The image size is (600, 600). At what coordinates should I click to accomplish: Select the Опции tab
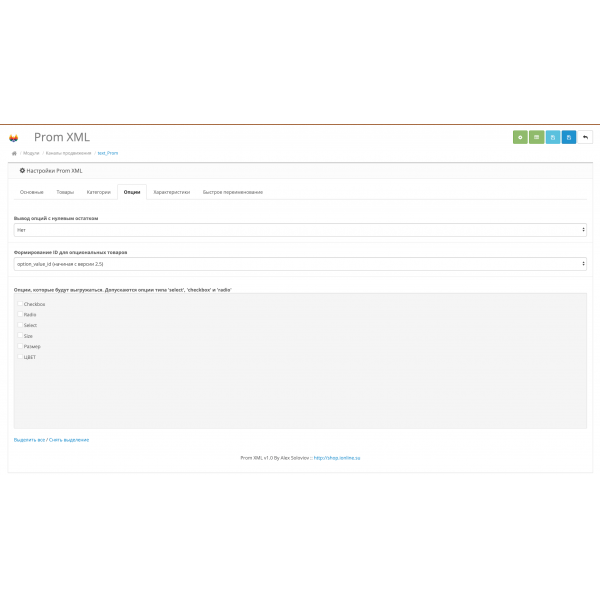pyautogui.click(x=132, y=192)
